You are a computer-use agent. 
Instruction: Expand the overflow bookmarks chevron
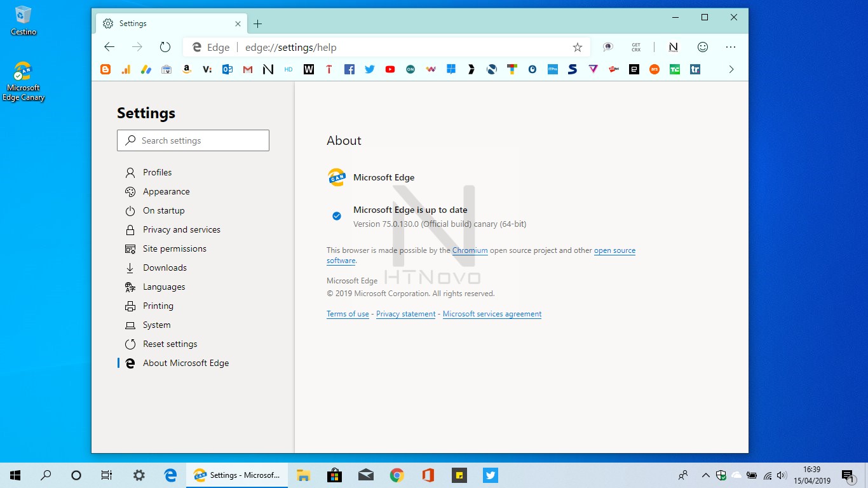point(731,69)
